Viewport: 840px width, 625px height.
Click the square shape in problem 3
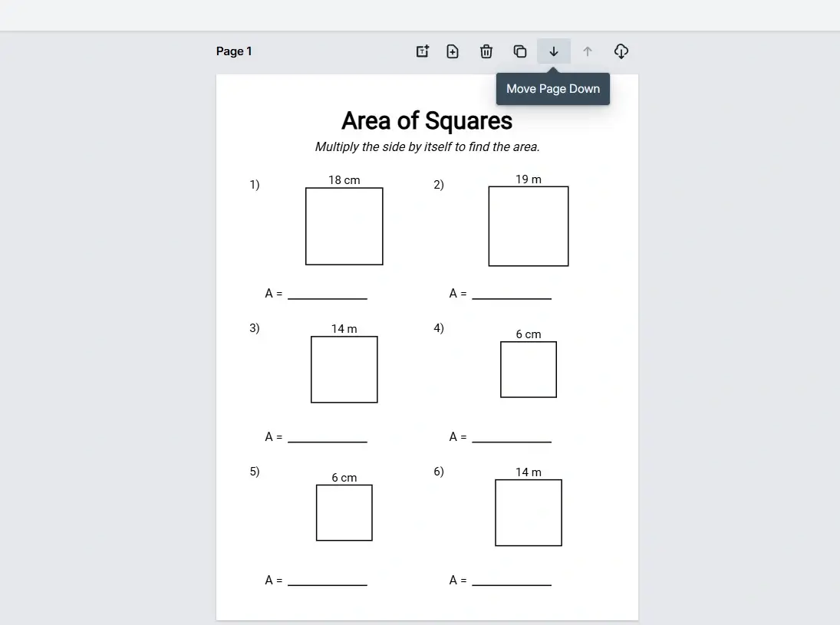344,370
